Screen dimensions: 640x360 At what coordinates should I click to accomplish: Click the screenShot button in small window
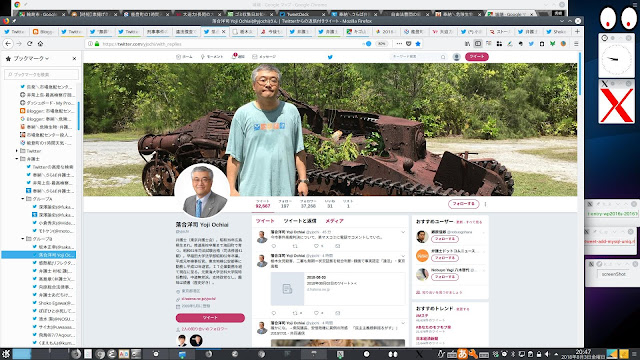click(613, 274)
